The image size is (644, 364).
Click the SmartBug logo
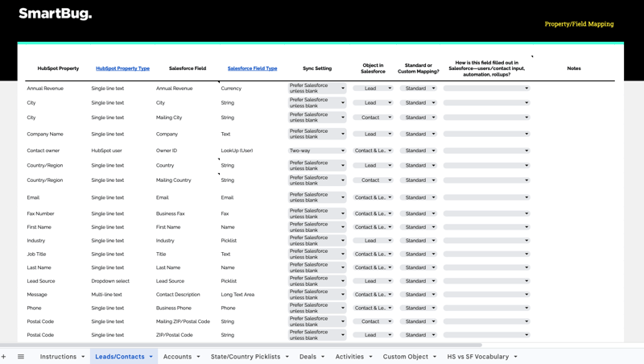pyautogui.click(x=56, y=14)
